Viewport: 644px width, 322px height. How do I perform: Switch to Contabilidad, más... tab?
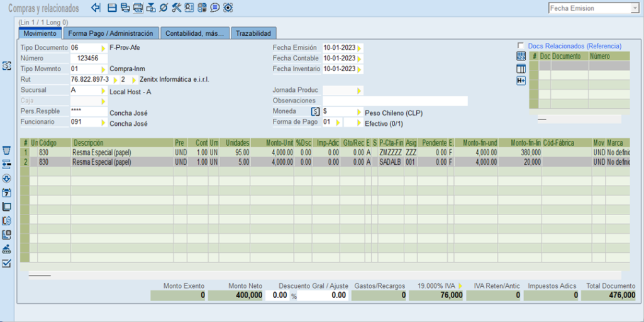(195, 33)
